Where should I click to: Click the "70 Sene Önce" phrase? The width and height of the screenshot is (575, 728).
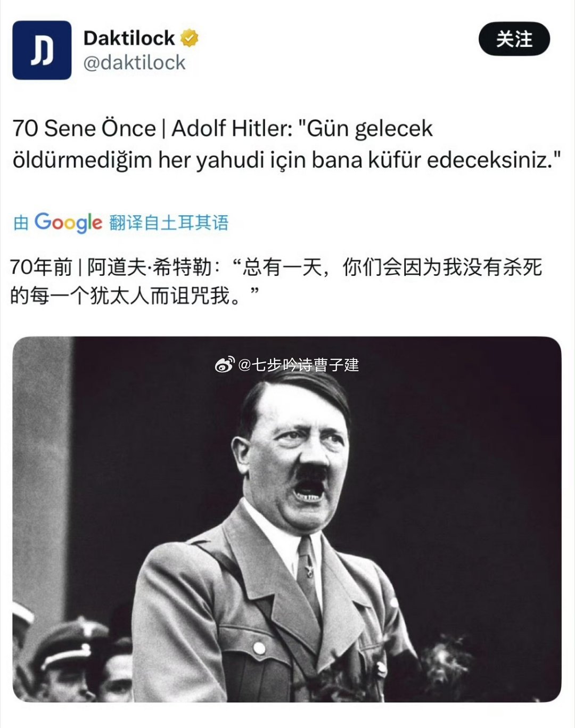point(84,128)
